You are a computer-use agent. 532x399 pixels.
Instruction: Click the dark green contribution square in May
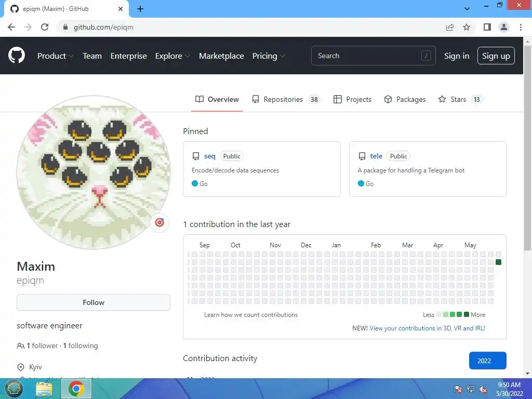(x=498, y=262)
